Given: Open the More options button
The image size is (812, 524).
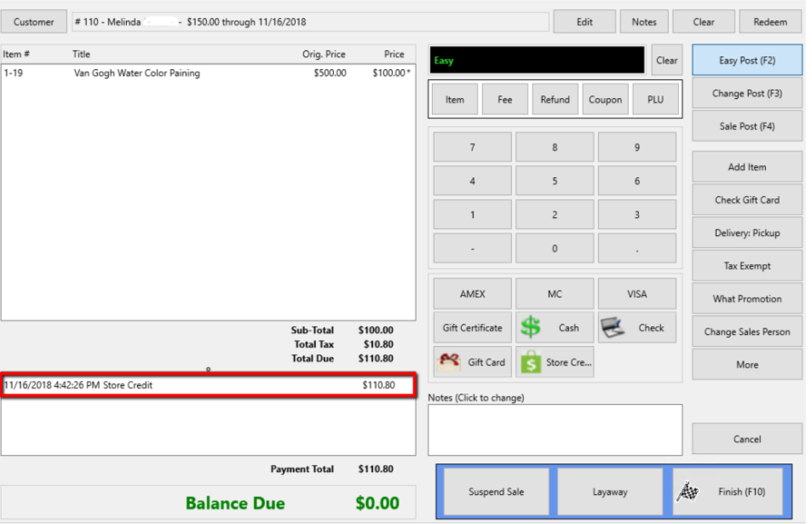Looking at the screenshot, I should pyautogui.click(x=747, y=365).
